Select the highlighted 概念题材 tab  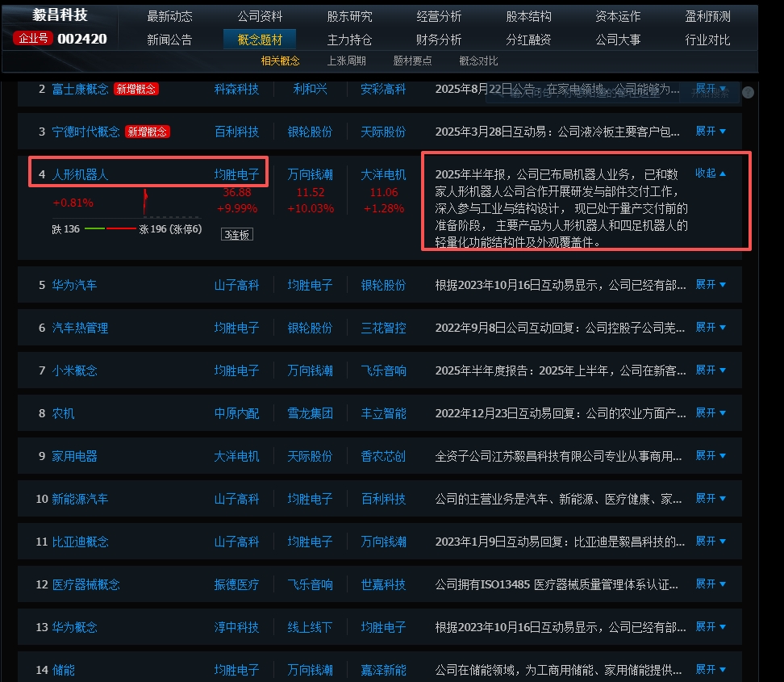click(x=260, y=40)
